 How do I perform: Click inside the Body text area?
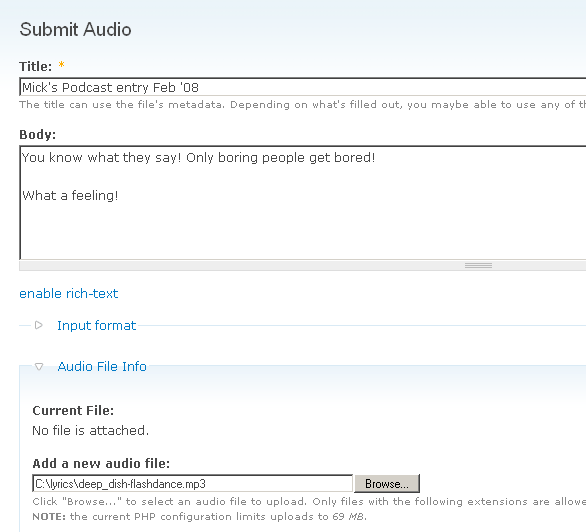[303, 203]
